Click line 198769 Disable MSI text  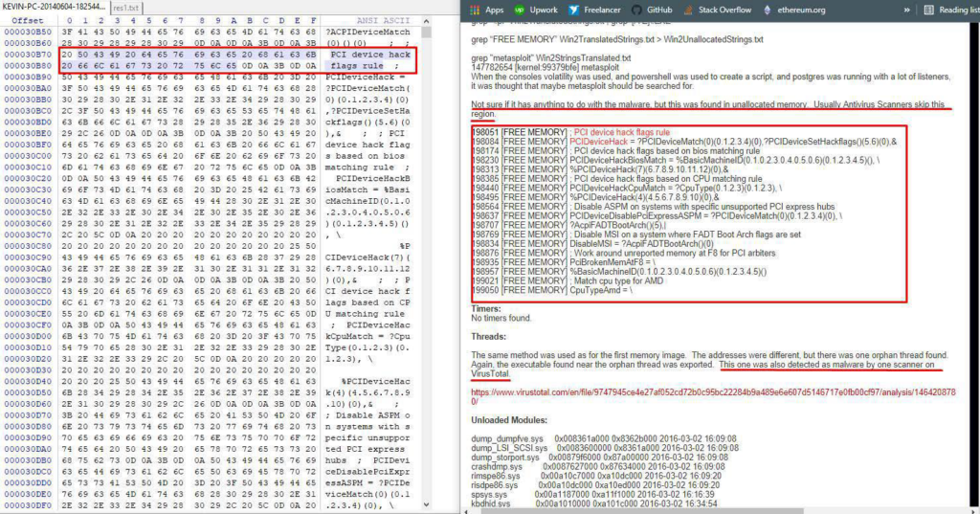[x=636, y=235]
